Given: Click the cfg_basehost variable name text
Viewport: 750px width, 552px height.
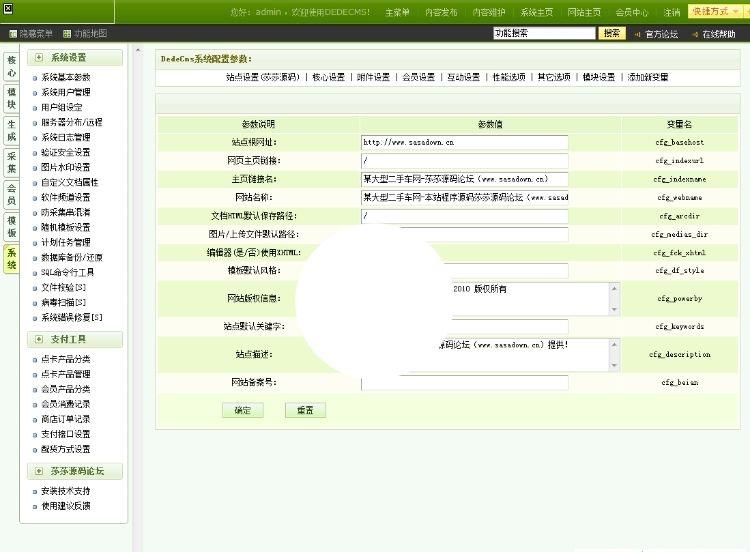Looking at the screenshot, I should pos(679,142).
